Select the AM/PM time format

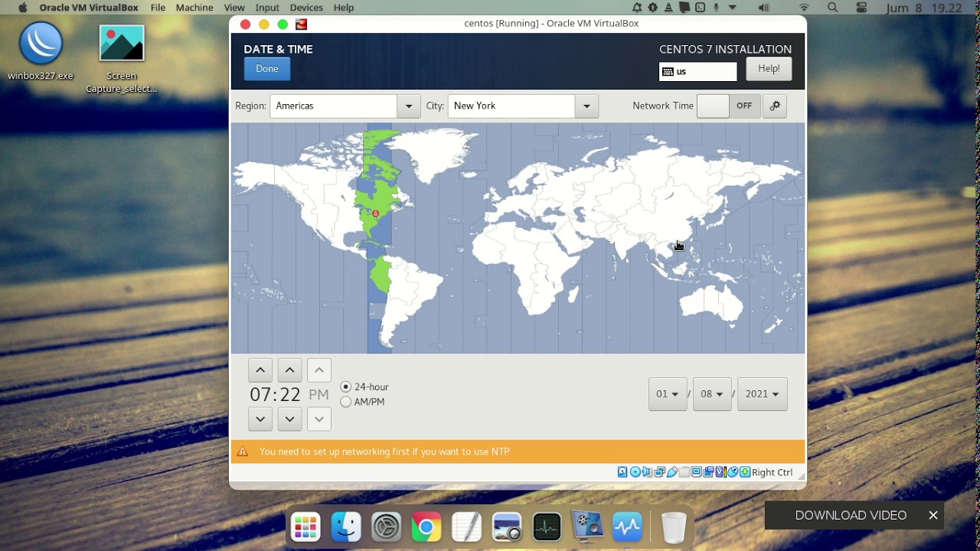coord(363,402)
